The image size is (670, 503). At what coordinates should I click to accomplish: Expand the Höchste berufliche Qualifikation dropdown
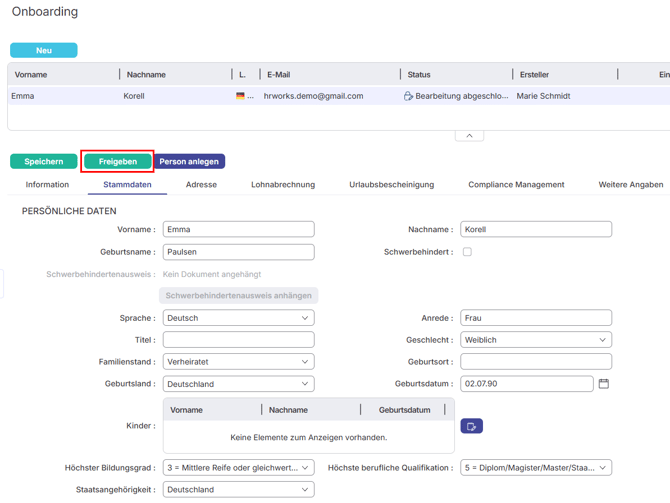[536, 468]
